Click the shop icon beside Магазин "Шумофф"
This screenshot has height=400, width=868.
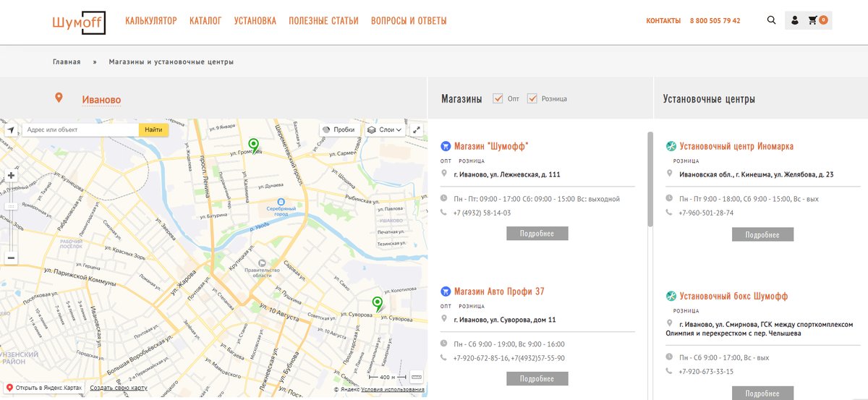tap(446, 146)
